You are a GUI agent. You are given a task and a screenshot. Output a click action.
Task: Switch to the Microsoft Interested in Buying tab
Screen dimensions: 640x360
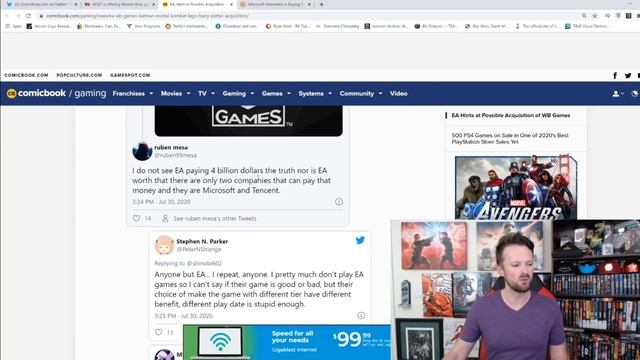(274, 4)
